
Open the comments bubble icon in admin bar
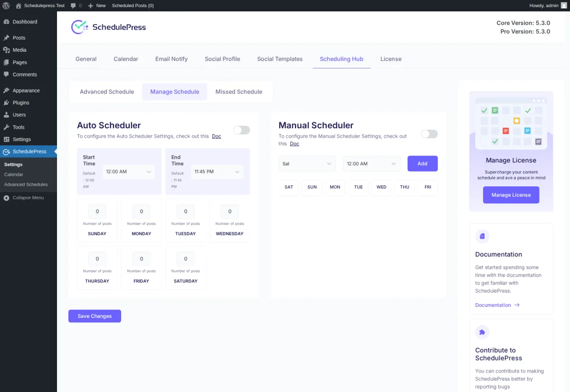click(73, 6)
